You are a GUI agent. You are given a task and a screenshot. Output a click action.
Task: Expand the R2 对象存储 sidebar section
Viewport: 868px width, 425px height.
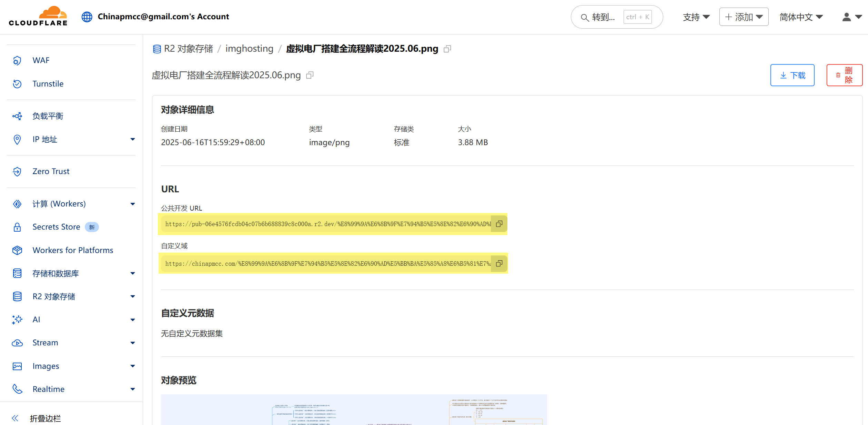tap(132, 296)
